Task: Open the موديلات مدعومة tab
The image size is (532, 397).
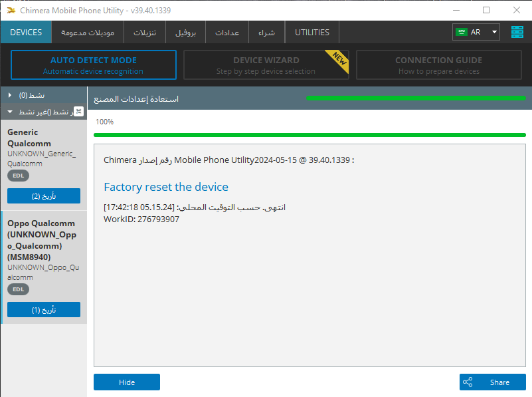Action: (88, 33)
